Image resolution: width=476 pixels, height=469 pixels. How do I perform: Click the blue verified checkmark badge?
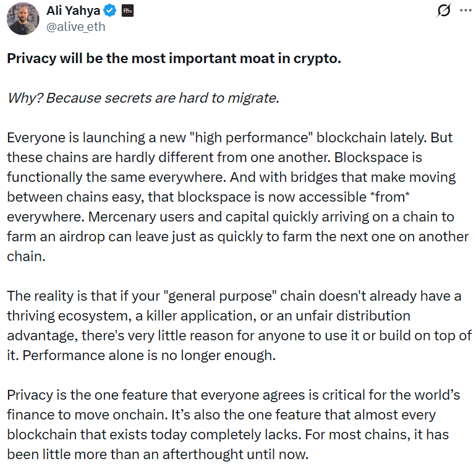[109, 11]
